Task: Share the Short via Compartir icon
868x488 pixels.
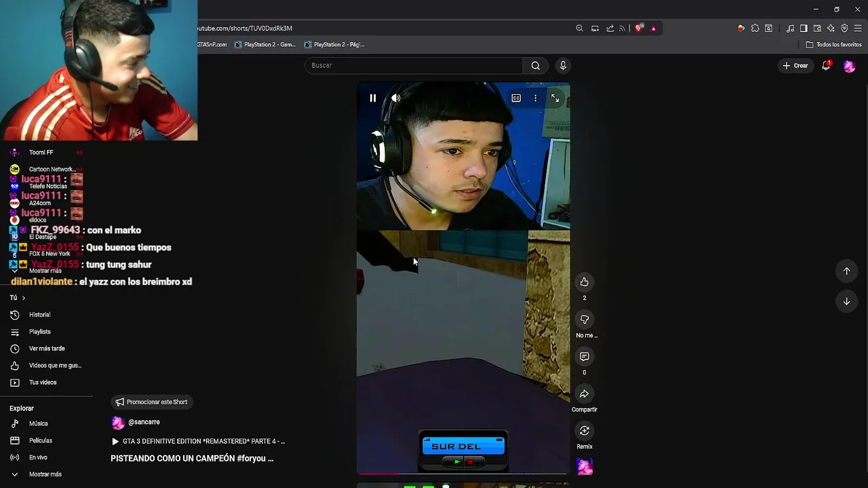Action: (584, 394)
